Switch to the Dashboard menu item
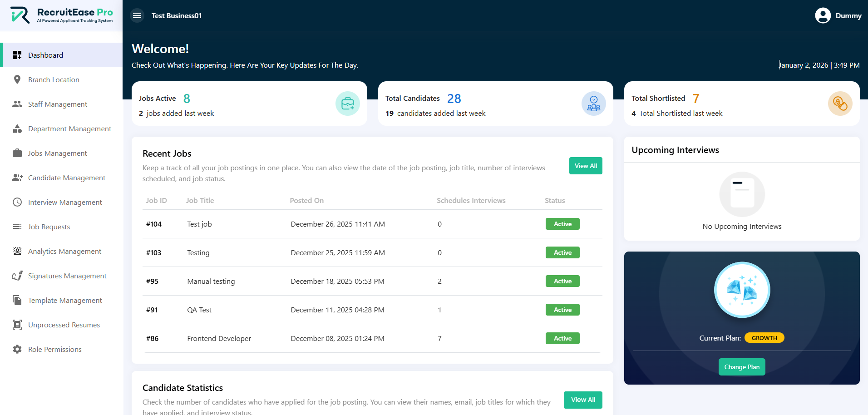 click(45, 55)
